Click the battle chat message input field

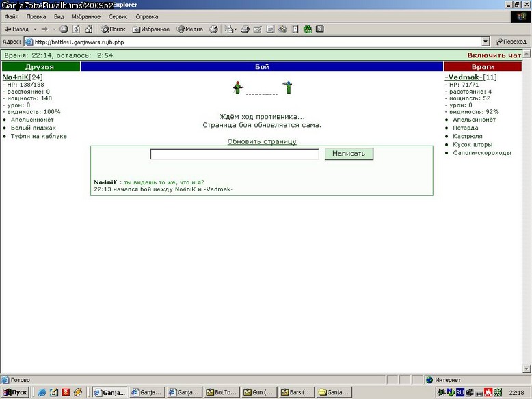[235, 154]
